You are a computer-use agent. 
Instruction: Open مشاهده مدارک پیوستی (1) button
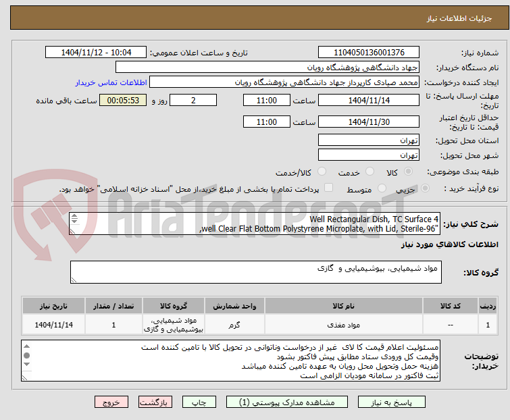click(x=287, y=402)
